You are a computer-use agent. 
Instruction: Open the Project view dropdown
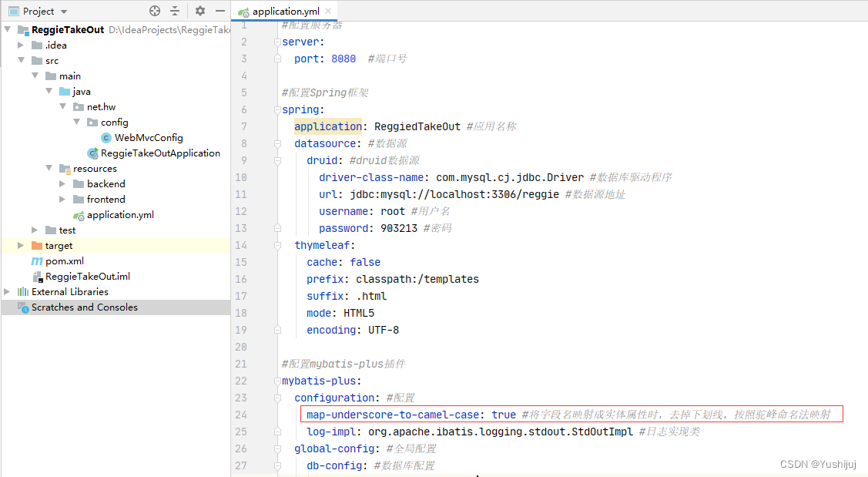pyautogui.click(x=64, y=12)
